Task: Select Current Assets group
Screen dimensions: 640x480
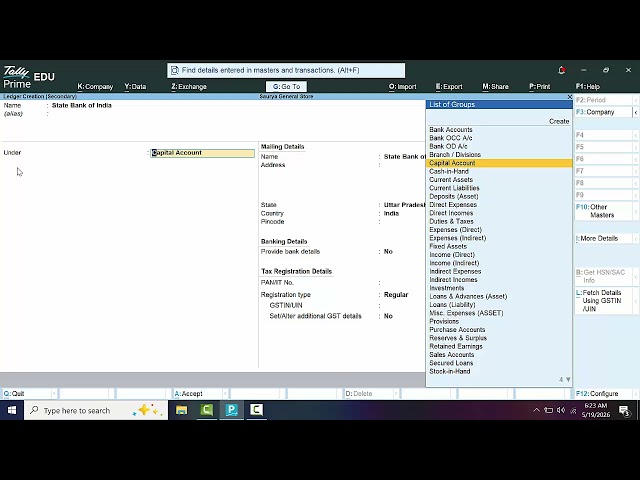Action: 499,180
